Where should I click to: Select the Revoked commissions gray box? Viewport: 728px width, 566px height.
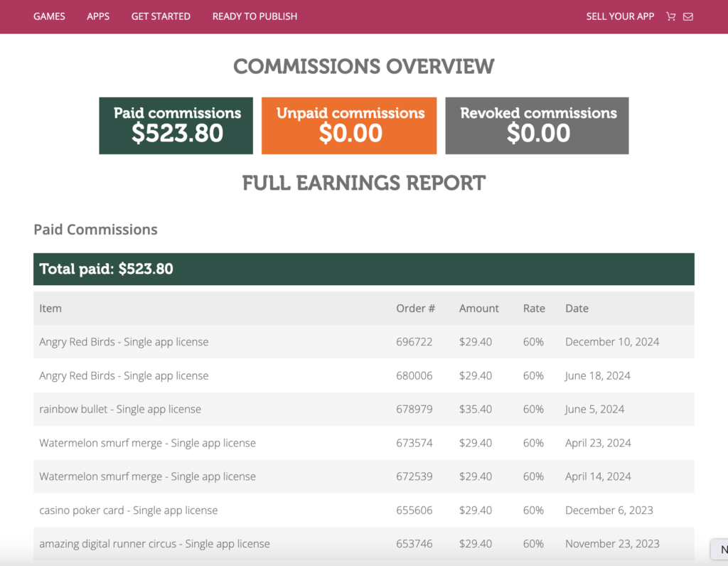click(x=537, y=126)
